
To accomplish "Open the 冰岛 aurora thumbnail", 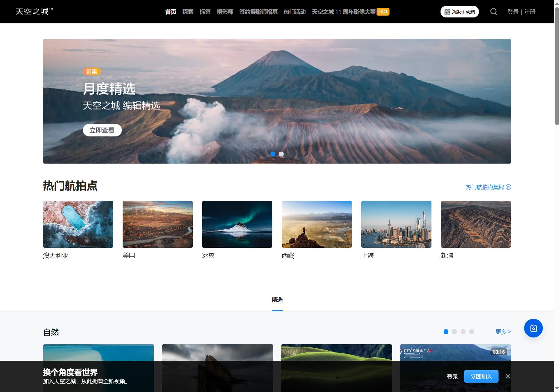I will [237, 224].
